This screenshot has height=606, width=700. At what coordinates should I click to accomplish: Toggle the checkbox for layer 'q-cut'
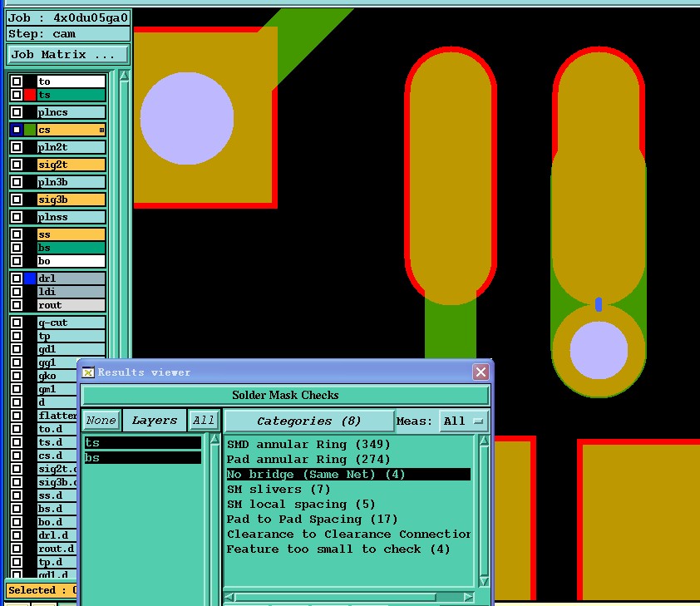17,323
